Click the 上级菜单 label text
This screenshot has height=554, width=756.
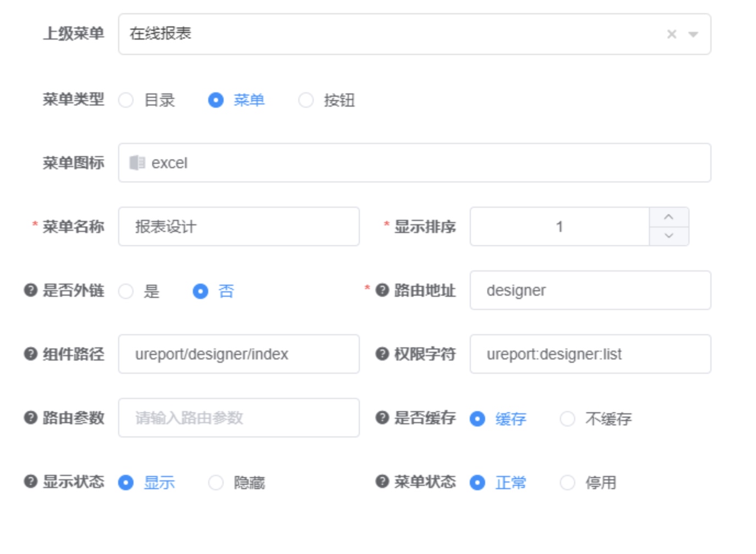pos(74,34)
